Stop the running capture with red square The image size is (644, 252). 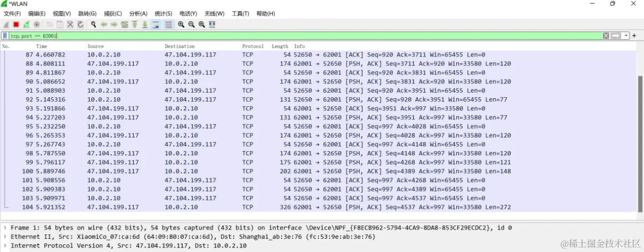(x=16, y=24)
